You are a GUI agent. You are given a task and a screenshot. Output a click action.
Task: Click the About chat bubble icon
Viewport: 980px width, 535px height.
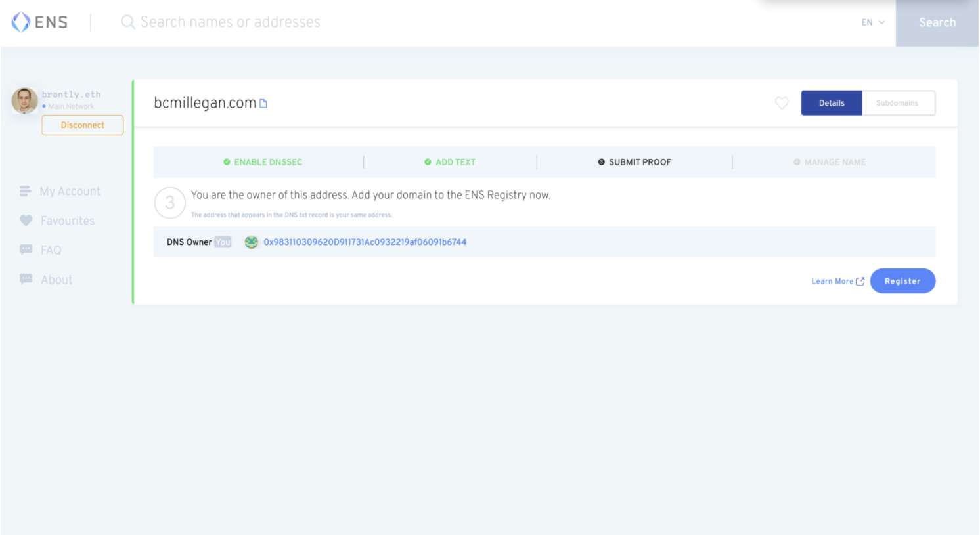click(26, 279)
